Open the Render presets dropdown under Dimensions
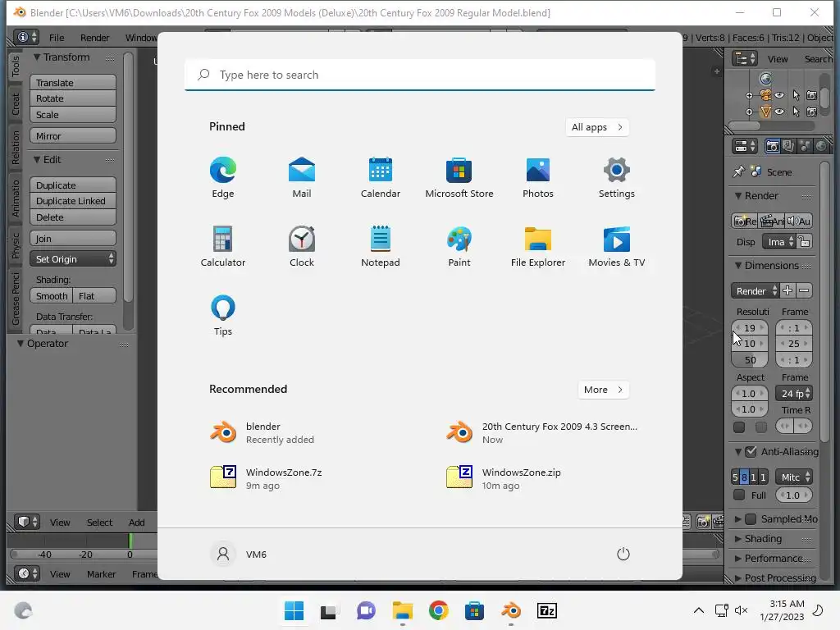This screenshot has width=840, height=630. tap(755, 290)
